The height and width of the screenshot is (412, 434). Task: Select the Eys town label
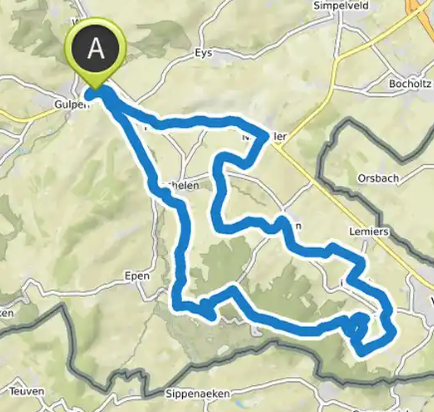203,53
